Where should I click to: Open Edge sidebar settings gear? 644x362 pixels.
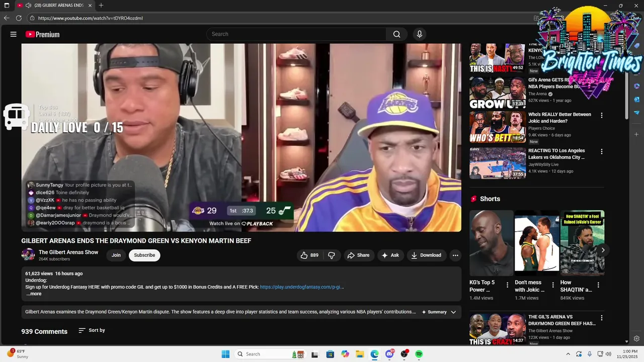[x=636, y=338]
